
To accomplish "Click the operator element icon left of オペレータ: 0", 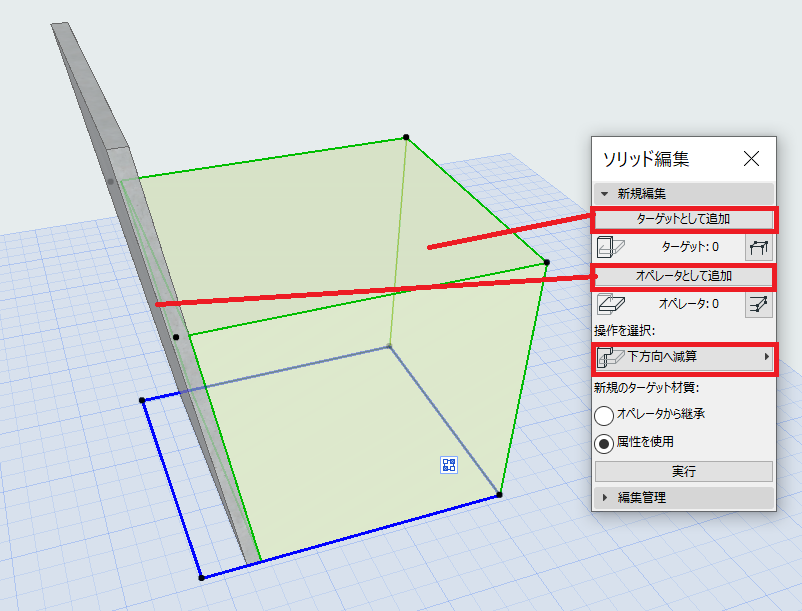I will (x=611, y=304).
